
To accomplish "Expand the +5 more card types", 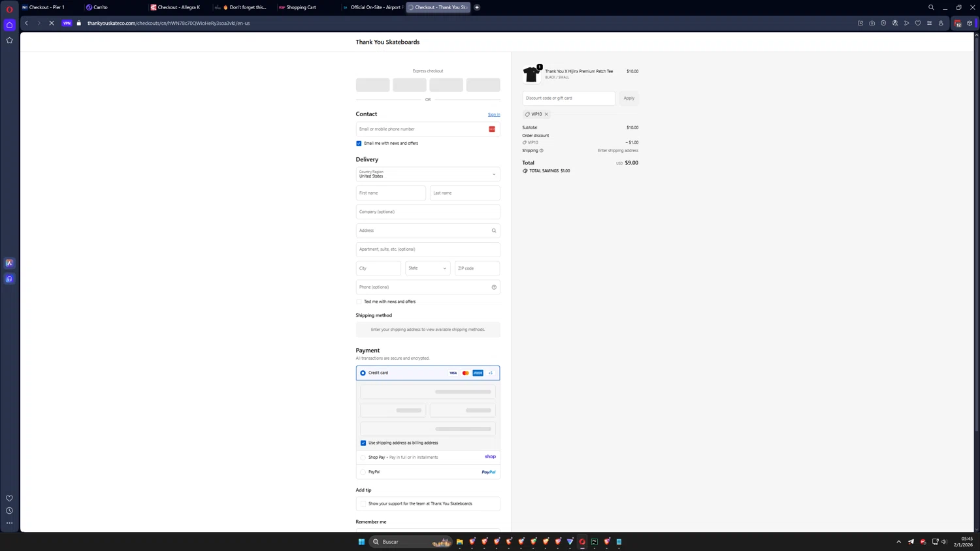I will tap(490, 373).
